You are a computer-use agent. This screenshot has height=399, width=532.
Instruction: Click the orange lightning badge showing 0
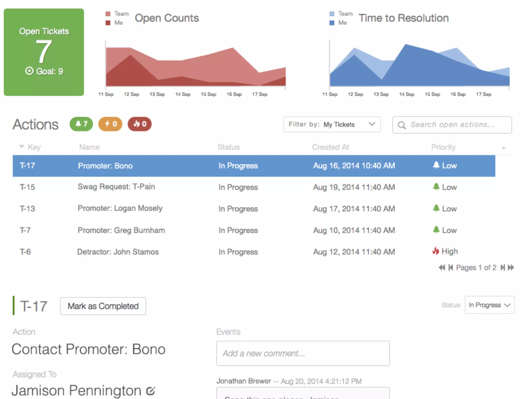[110, 124]
